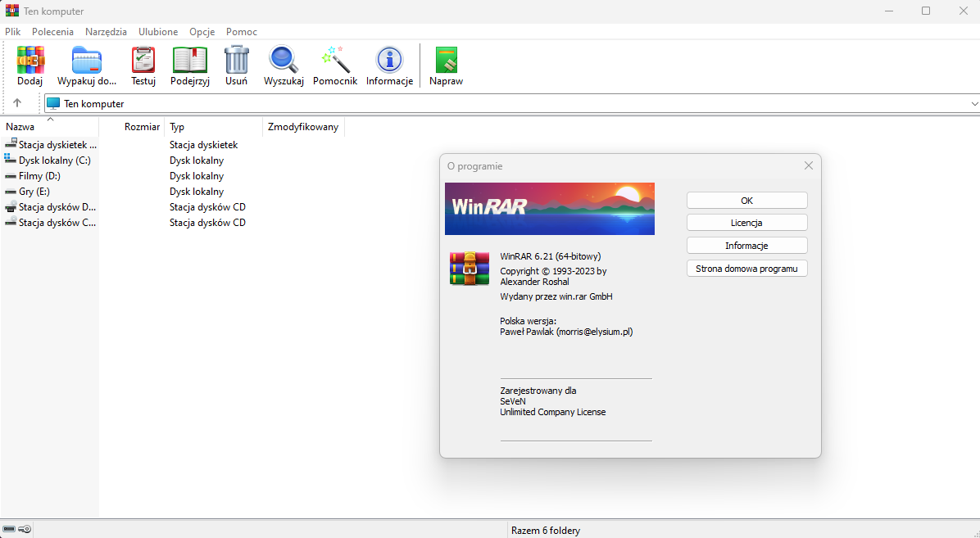The image size is (980, 538).
Task: Click the Dodaj (add archive) toolbar icon
Action: [x=30, y=60]
